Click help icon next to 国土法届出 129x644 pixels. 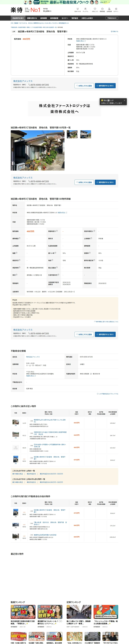pyautogui.click(x=57, y=267)
